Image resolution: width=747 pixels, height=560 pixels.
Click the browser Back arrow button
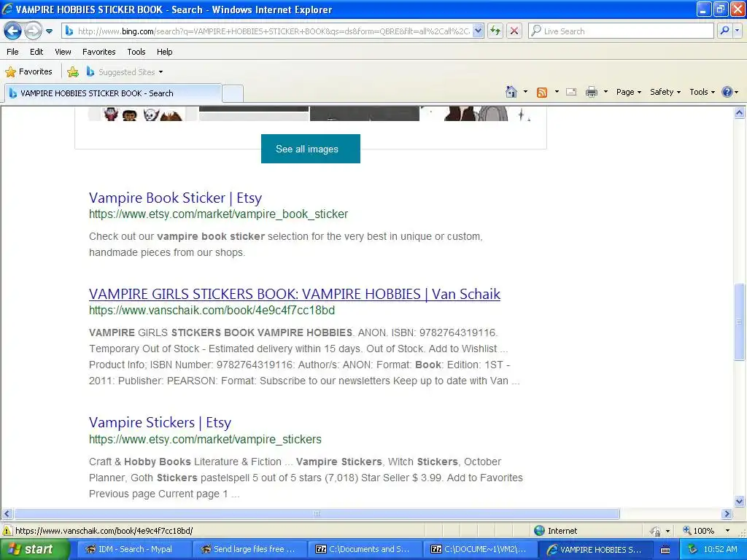(13, 31)
